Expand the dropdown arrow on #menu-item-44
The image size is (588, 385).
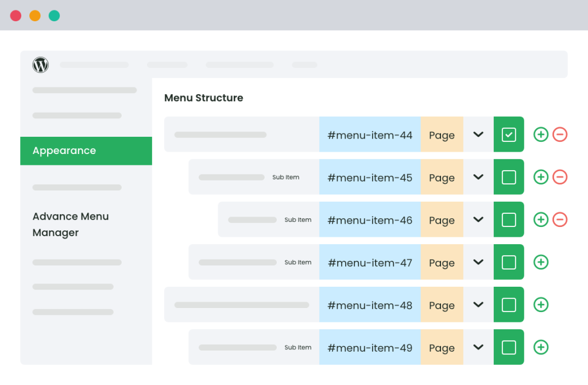click(x=478, y=134)
